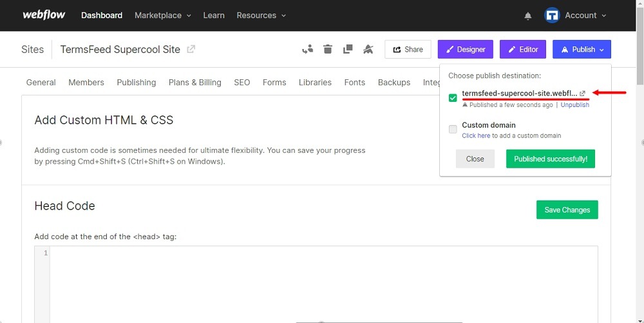Open the published webflow.io link icon
The image size is (644, 323).
tap(582, 93)
